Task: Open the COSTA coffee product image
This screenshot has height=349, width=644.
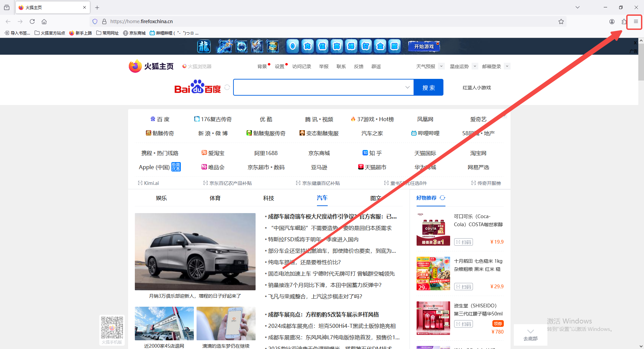Action: [433, 229]
